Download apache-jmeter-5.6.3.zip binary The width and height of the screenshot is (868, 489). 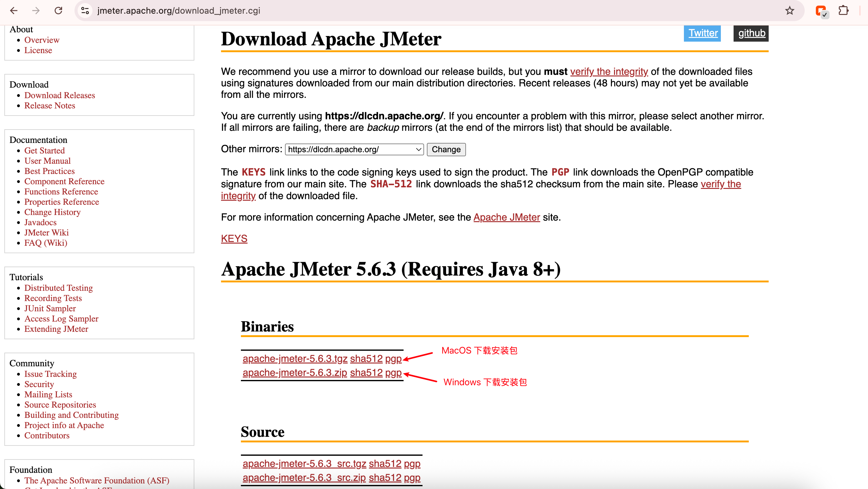tap(295, 372)
